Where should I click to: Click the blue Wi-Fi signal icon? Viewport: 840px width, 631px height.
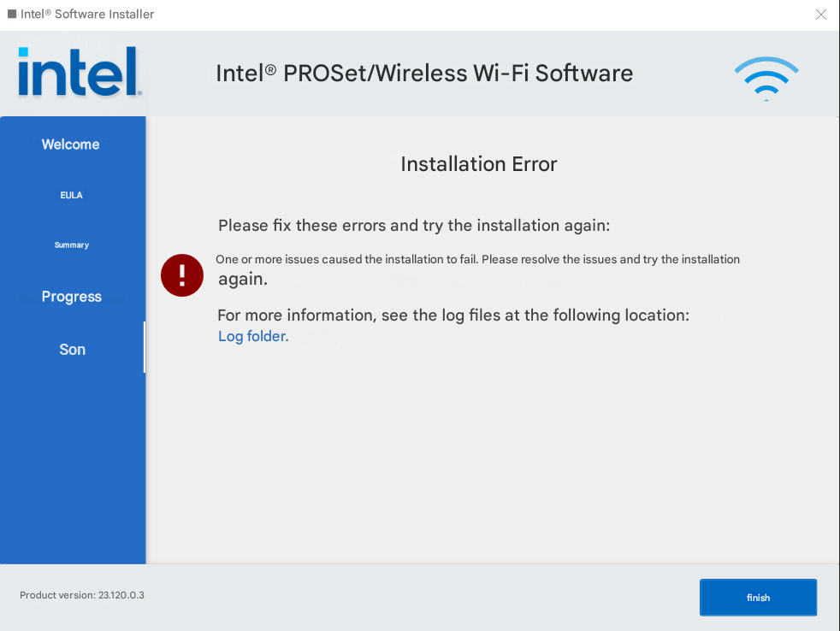coord(766,78)
